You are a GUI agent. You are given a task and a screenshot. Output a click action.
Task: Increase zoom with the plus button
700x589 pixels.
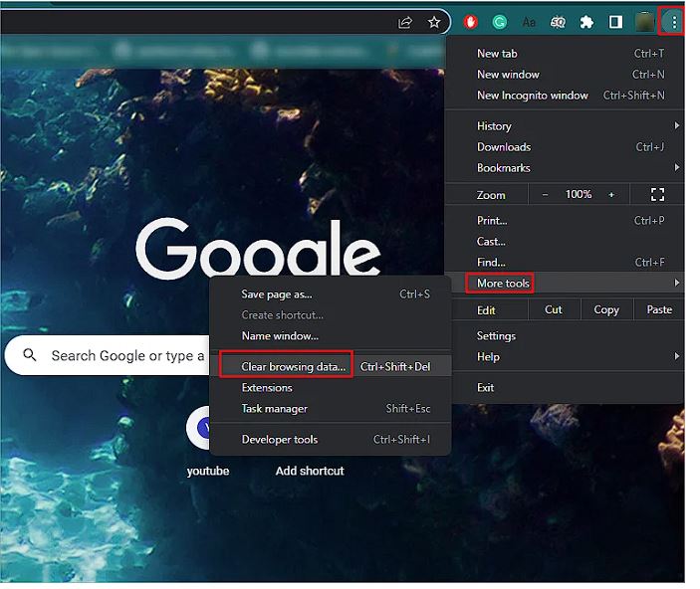click(611, 195)
